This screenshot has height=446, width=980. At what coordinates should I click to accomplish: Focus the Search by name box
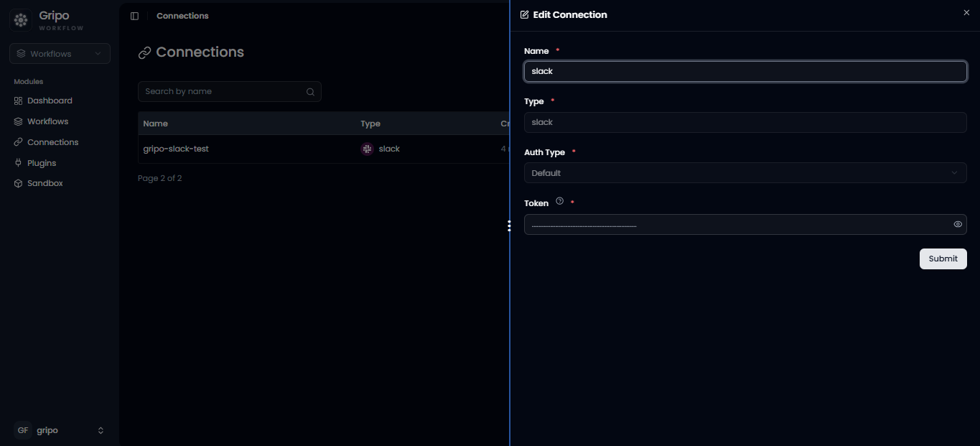pos(230,92)
